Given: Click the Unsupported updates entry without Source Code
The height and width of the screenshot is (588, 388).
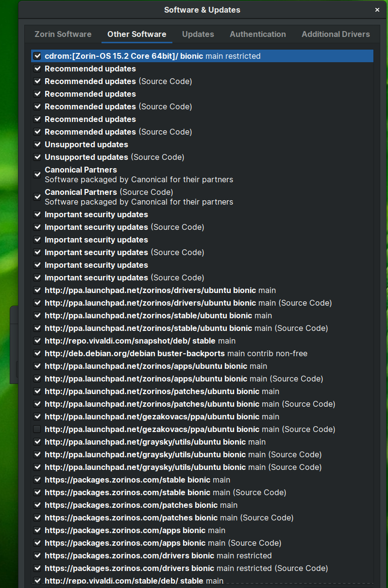Looking at the screenshot, I should [x=86, y=144].
